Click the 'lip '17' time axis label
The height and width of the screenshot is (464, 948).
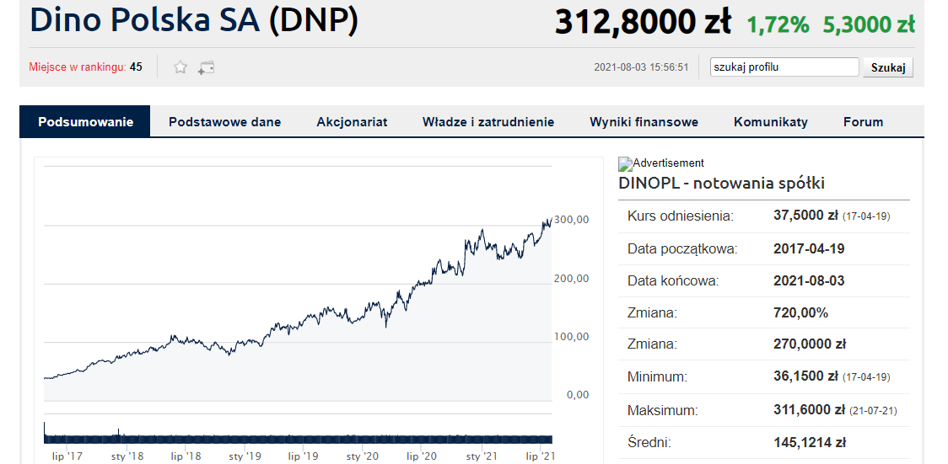(67, 456)
